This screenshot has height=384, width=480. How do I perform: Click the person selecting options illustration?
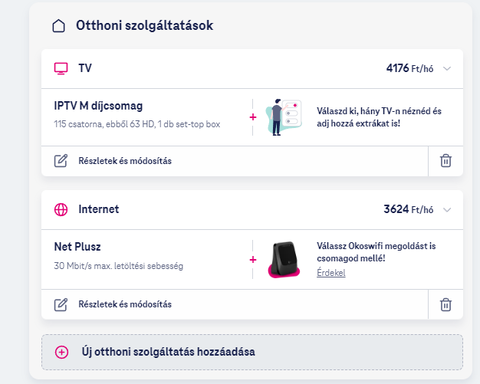coord(284,117)
